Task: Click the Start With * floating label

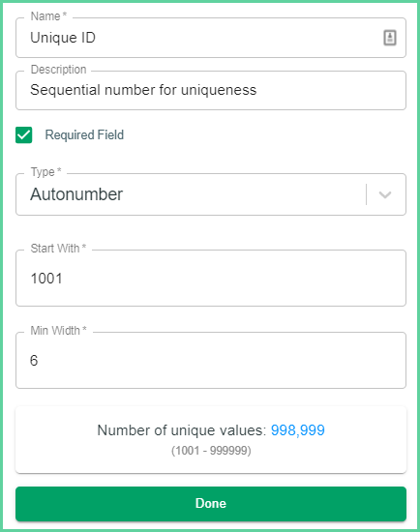Action: click(58, 249)
